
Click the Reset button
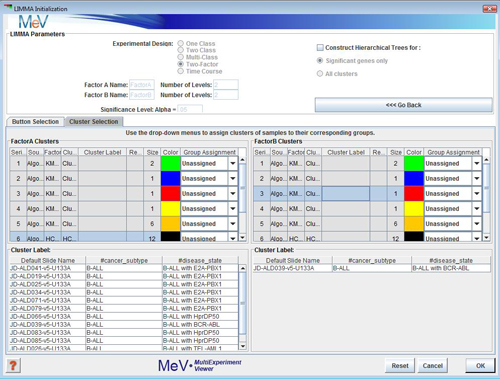click(x=400, y=366)
